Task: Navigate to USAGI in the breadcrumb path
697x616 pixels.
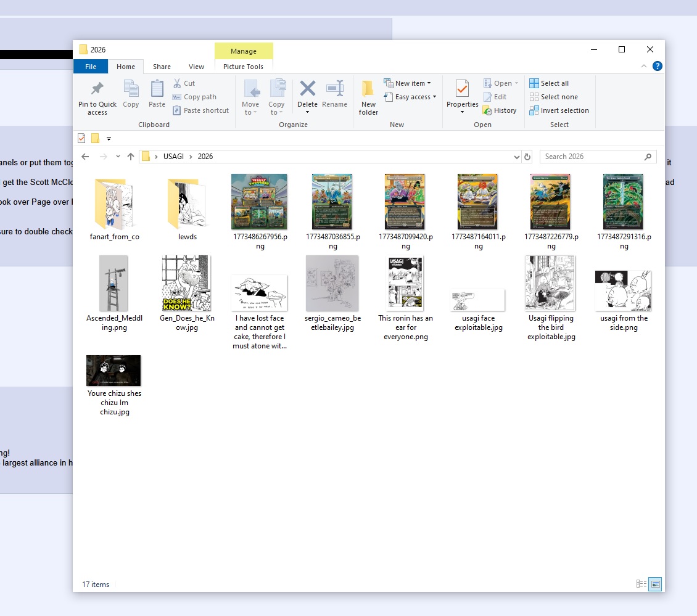Action: pyautogui.click(x=173, y=157)
